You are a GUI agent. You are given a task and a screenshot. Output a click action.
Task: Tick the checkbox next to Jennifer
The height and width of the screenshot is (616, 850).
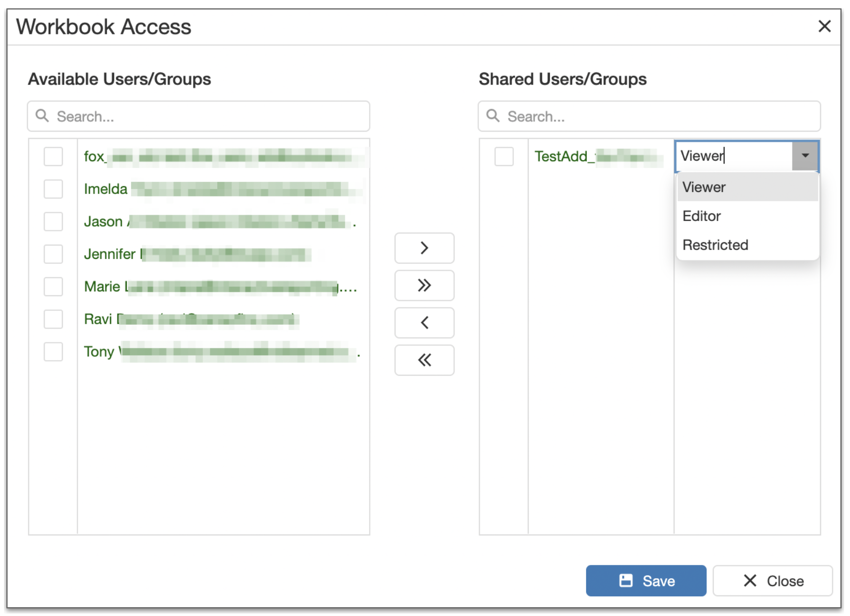coord(53,254)
